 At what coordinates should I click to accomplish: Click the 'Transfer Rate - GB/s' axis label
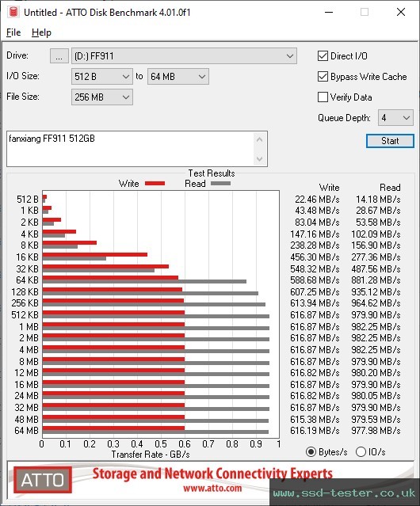(151, 455)
